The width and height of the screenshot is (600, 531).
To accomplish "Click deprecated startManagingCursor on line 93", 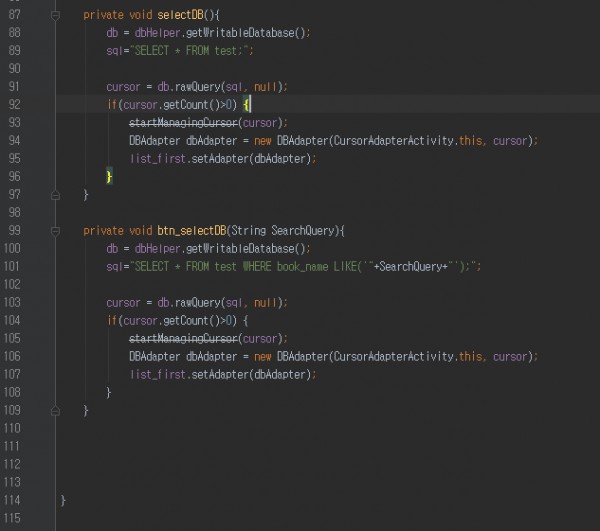I will [183, 123].
